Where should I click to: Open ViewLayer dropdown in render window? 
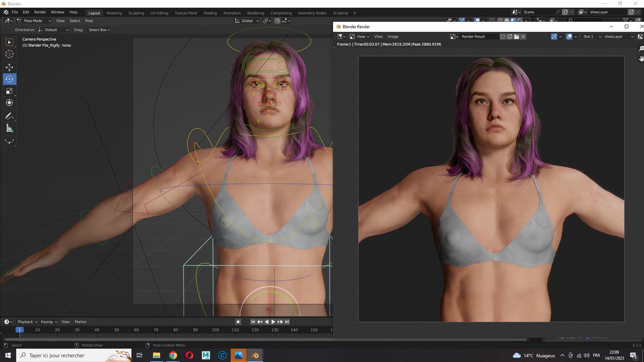[618, 36]
